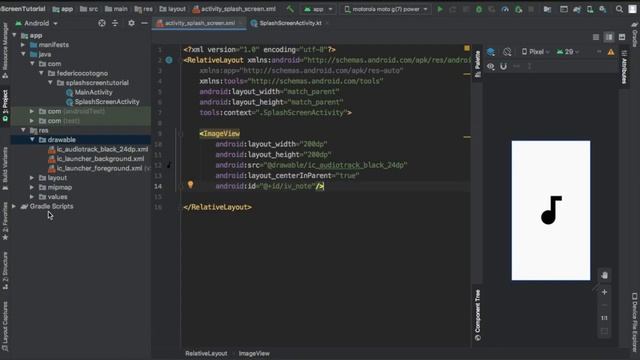Open Device File Explorer side tab

(x=635, y=322)
